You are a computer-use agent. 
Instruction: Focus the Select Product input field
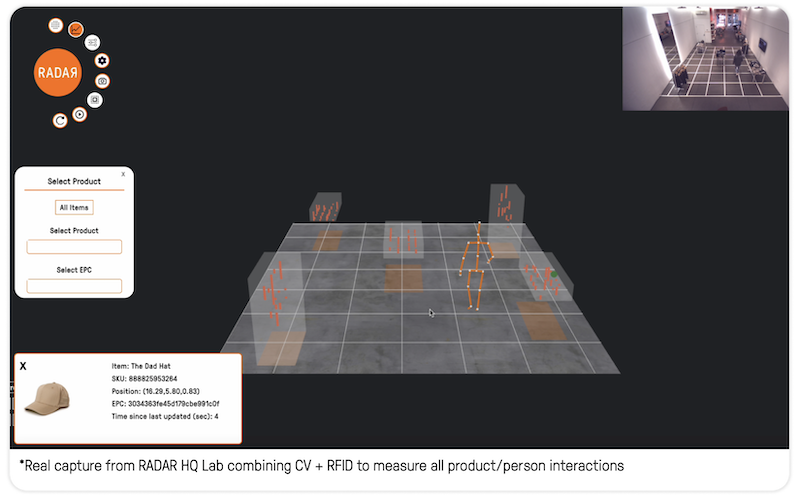pyautogui.click(x=74, y=246)
